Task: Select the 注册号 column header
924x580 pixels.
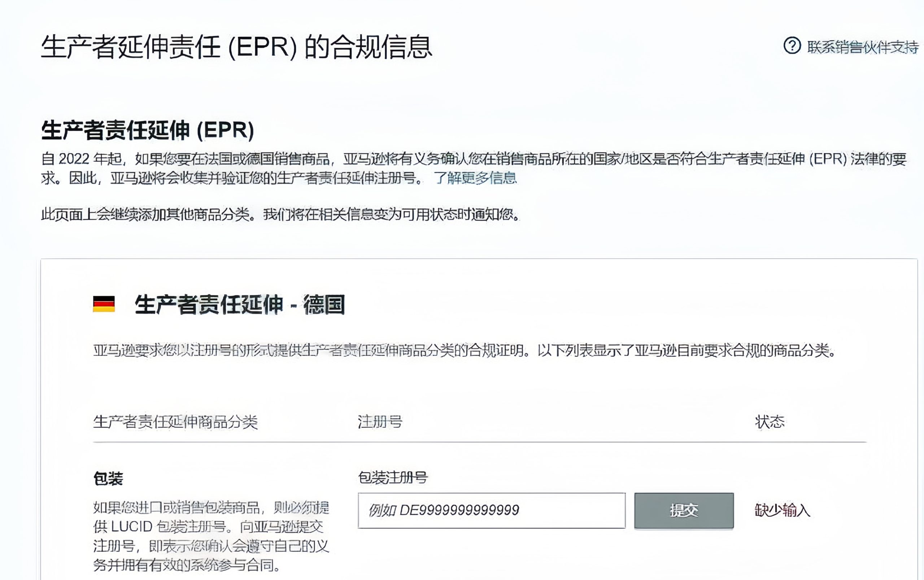Action: pos(380,422)
